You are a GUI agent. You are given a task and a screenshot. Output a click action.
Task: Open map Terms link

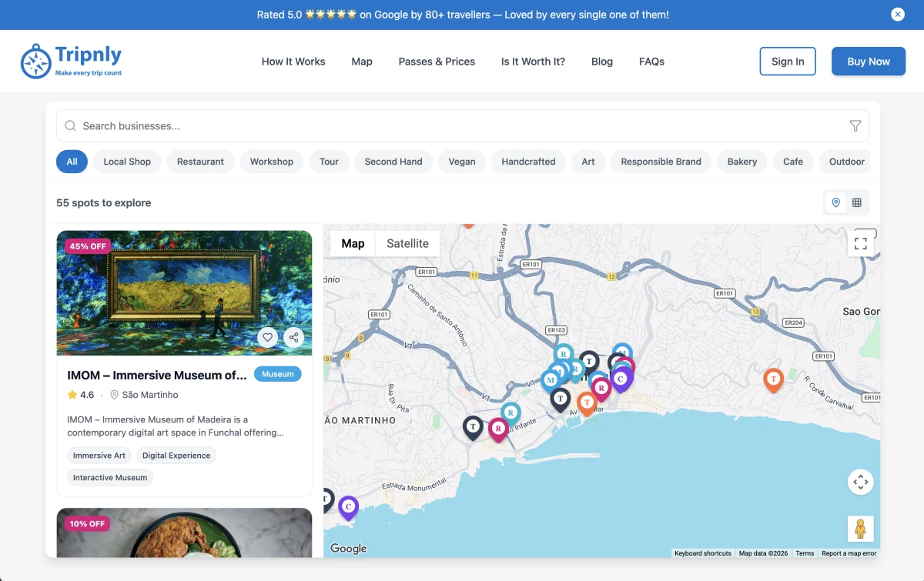click(805, 553)
